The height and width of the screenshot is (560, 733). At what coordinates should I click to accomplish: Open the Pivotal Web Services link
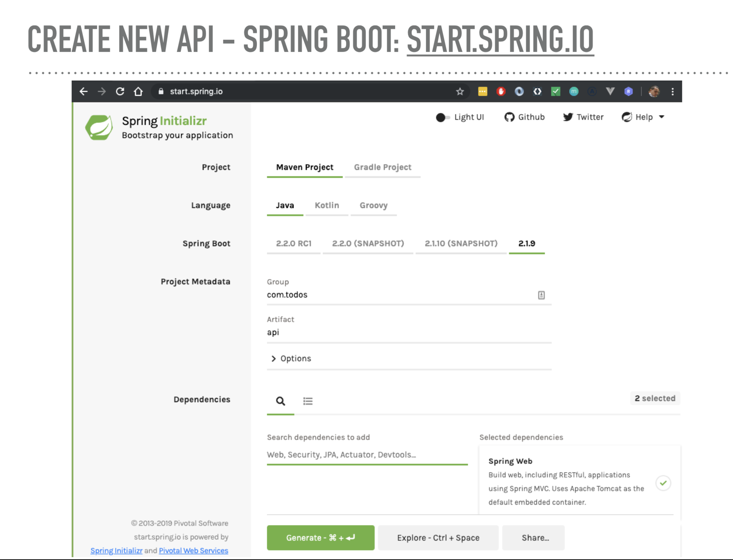click(193, 550)
